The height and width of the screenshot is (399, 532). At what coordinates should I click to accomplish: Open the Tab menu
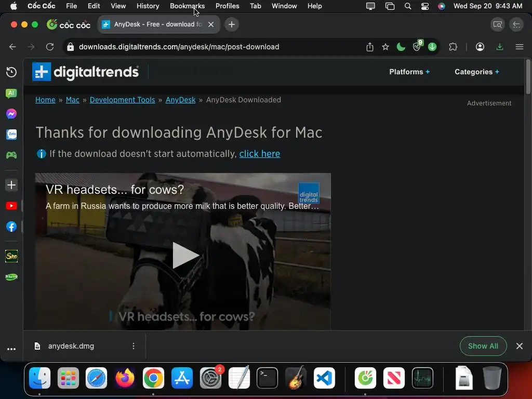click(256, 6)
